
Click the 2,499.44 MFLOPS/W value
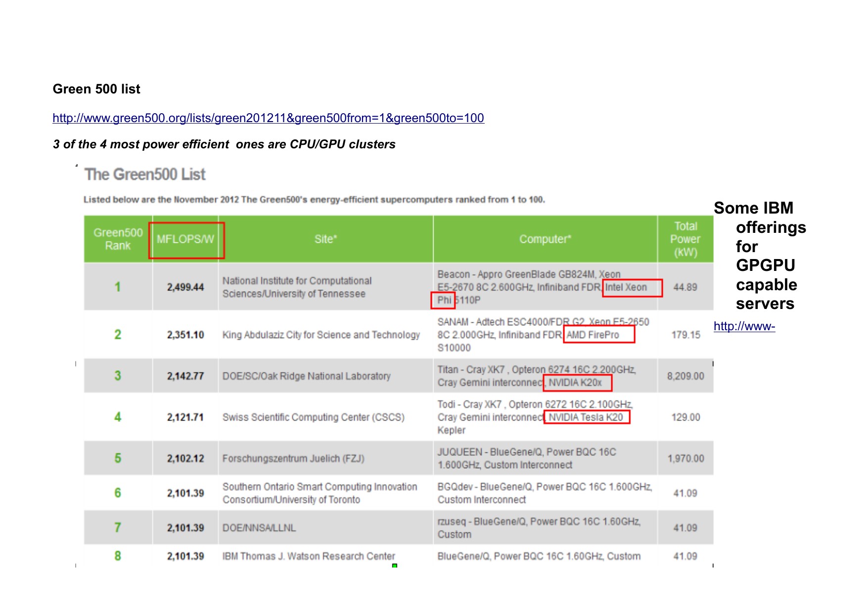[185, 287]
